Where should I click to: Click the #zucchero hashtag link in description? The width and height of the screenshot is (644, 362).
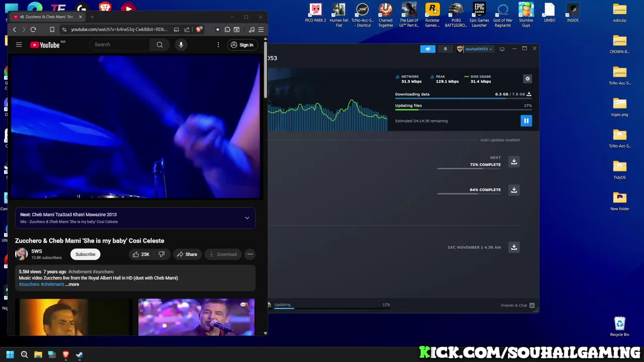pyautogui.click(x=29, y=285)
